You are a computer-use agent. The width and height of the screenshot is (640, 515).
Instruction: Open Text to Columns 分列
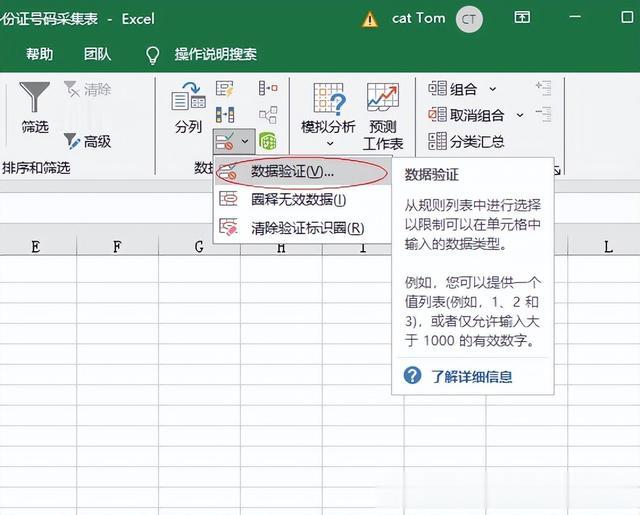188,108
